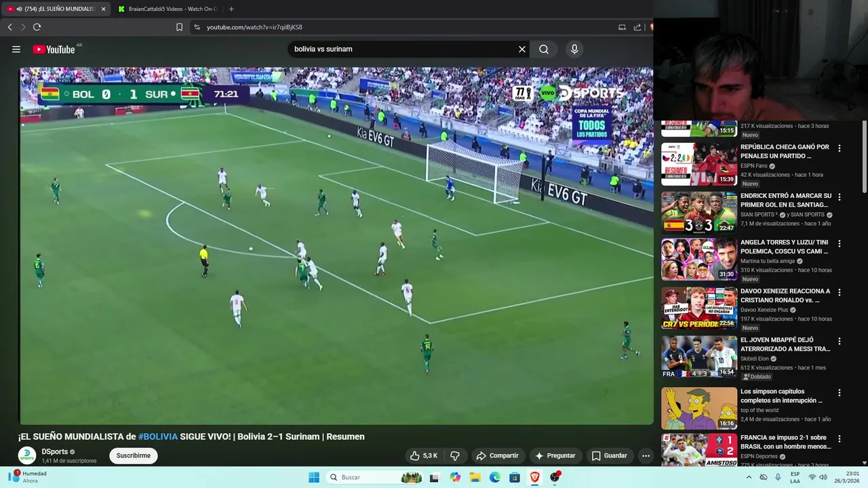Click the Preguntar button
The width and height of the screenshot is (868, 488).
(555, 455)
